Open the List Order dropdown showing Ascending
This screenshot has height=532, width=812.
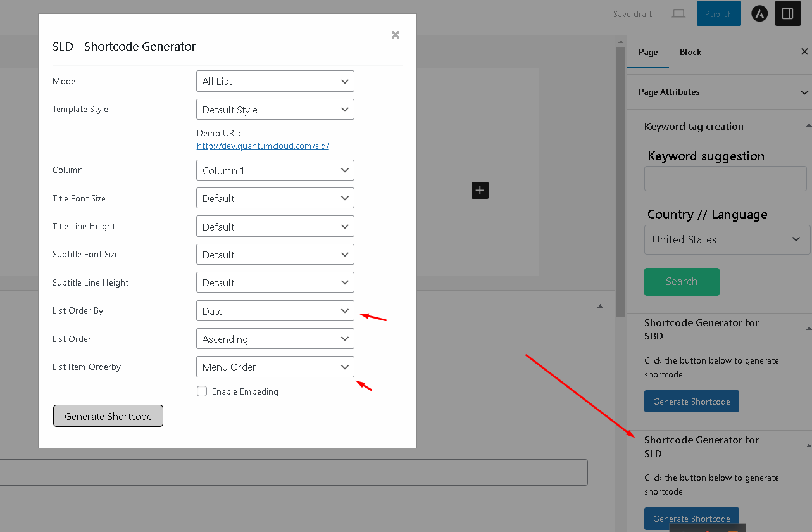[x=275, y=339]
